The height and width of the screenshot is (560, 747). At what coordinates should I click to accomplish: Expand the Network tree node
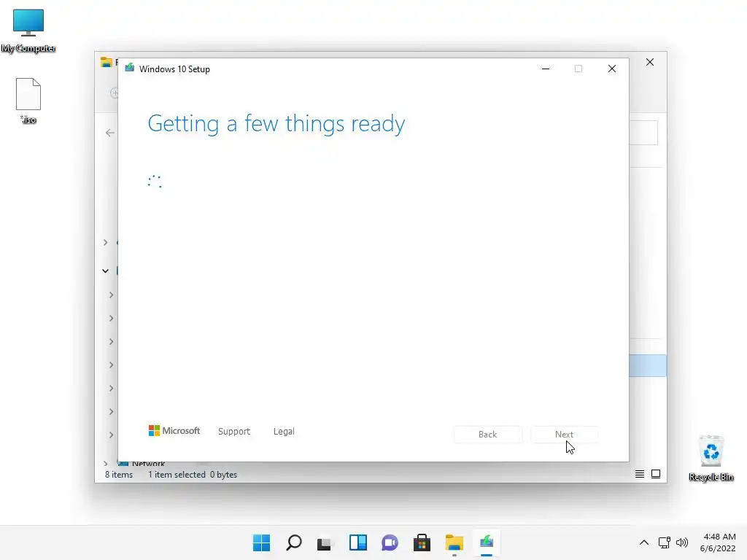click(x=105, y=463)
